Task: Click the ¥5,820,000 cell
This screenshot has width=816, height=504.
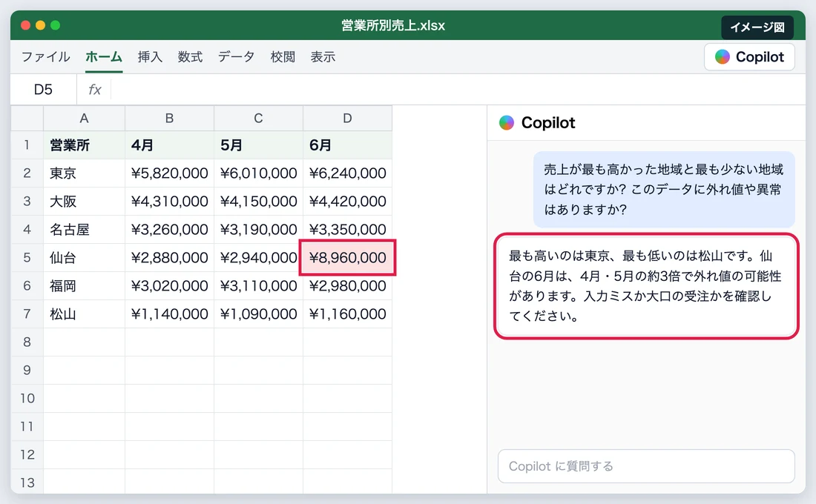Action: coord(169,173)
